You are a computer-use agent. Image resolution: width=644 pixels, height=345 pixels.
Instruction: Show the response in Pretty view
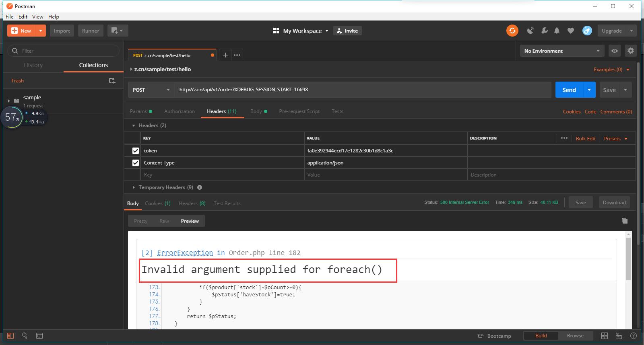(140, 221)
